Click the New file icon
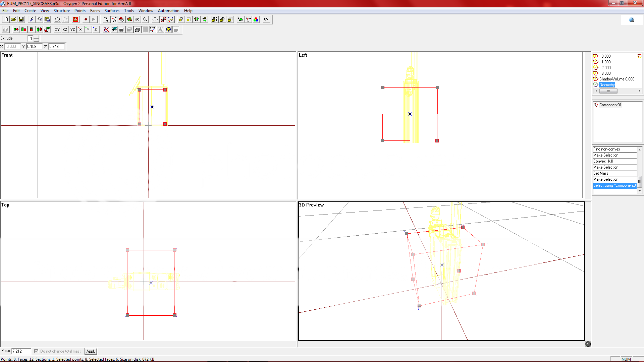 (6, 19)
